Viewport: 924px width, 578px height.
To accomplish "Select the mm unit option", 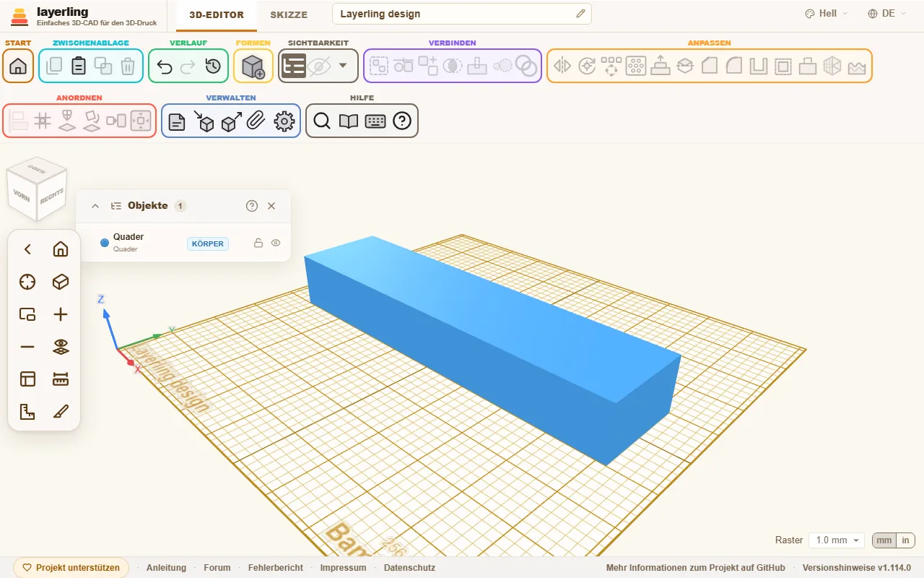I will tap(884, 540).
